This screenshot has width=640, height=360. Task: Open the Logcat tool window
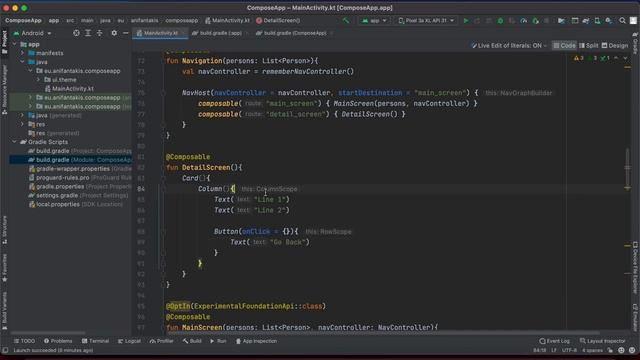129,341
